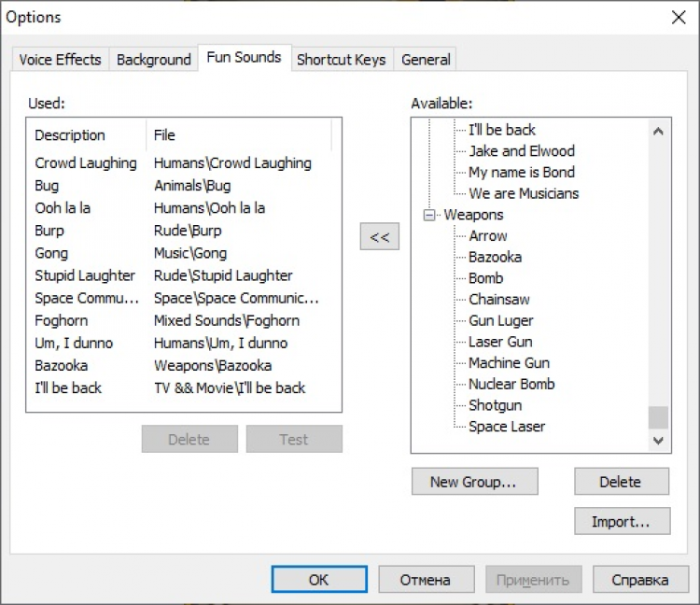Choose Machine Gun from the Available list
This screenshot has height=605, width=700.
pos(509,363)
